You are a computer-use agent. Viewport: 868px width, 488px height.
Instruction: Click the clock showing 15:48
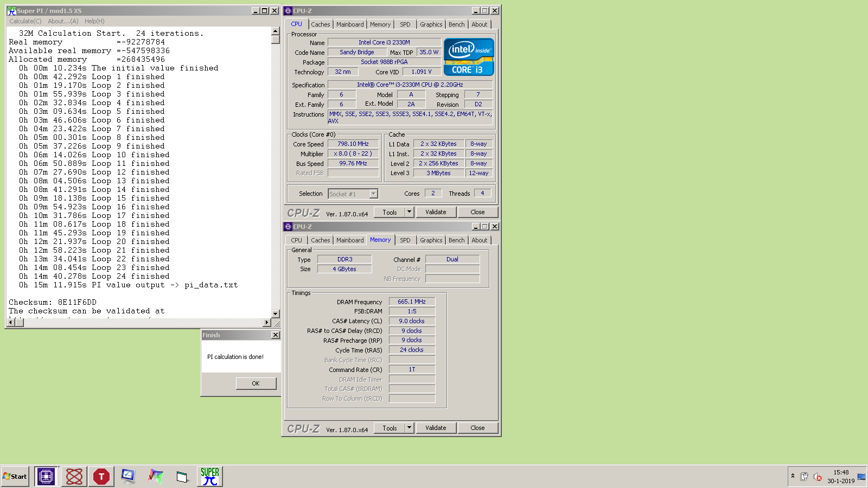pos(841,472)
